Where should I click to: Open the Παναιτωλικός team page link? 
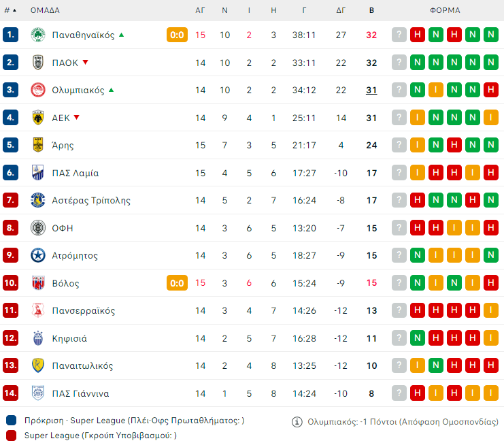tap(81, 365)
